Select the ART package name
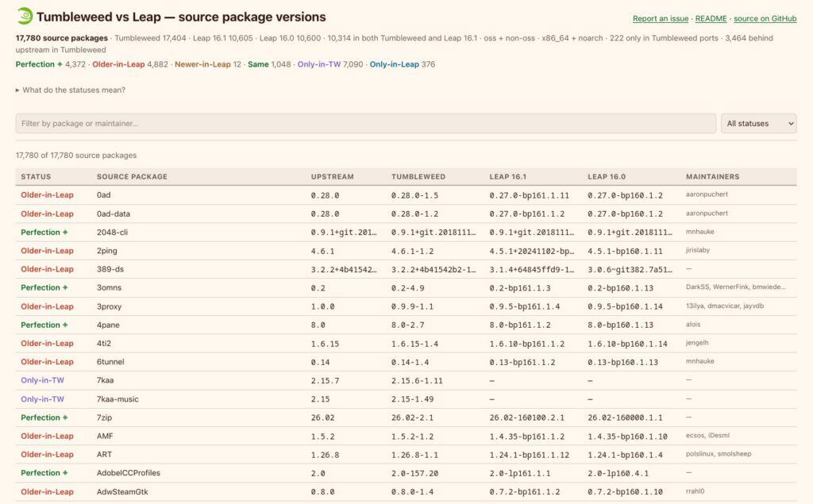Screen dimensions: 813x504 point(104,454)
